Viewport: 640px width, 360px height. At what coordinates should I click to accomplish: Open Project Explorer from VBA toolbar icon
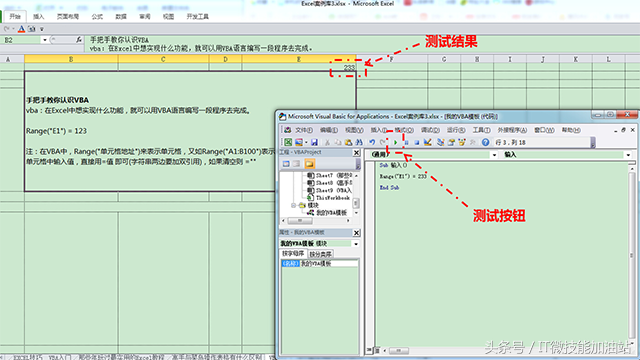[440, 142]
